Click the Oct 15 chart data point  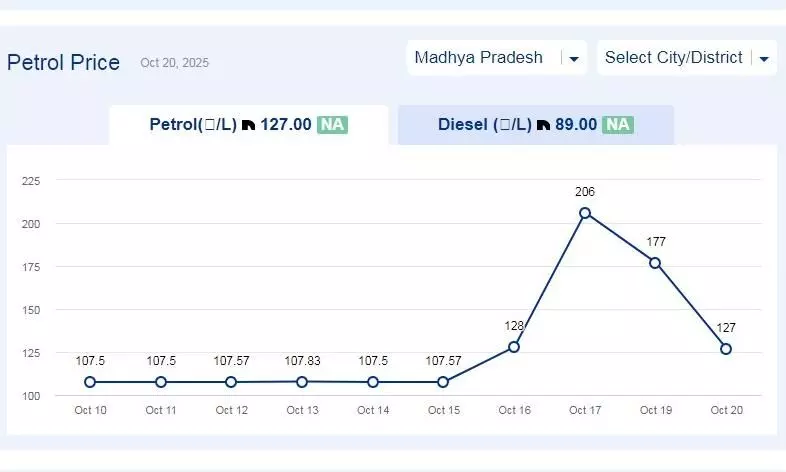pyautogui.click(x=443, y=382)
